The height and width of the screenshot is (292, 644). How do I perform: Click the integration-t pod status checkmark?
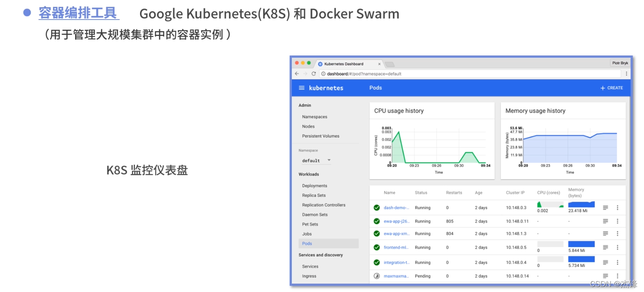tap(376, 262)
